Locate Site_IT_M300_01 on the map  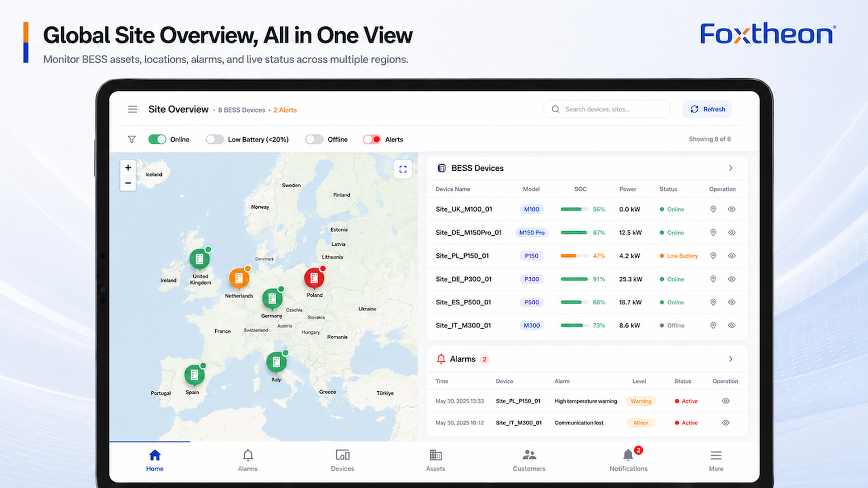tap(713, 325)
